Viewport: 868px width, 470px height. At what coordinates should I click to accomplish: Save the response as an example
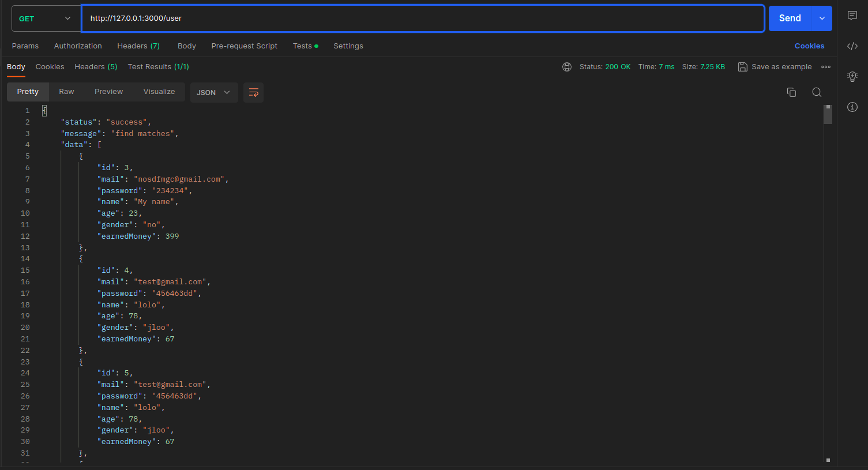click(775, 66)
